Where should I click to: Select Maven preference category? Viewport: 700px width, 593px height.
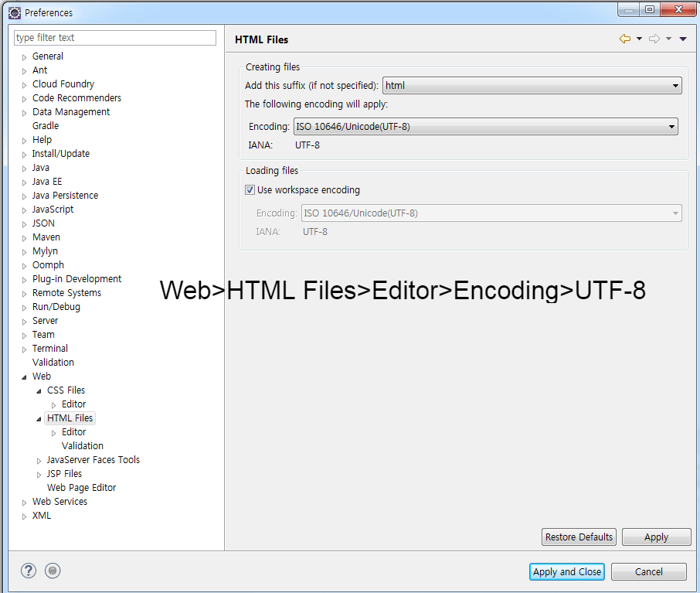46,237
